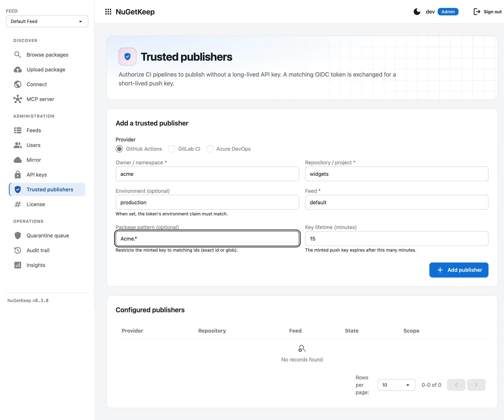The image size is (504, 420).
Task: Open Audit trail page
Action: 47,250
